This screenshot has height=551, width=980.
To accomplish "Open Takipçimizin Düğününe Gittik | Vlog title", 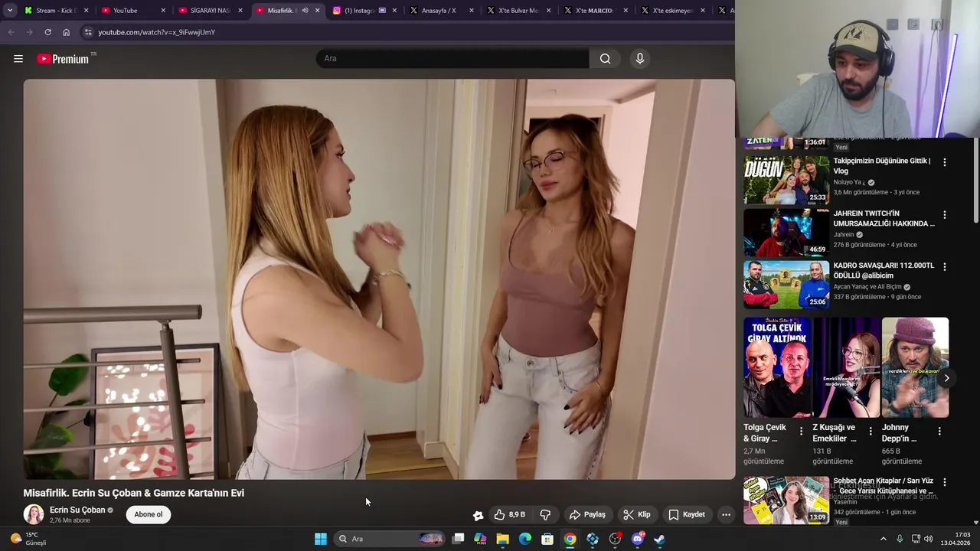I will [881, 166].
